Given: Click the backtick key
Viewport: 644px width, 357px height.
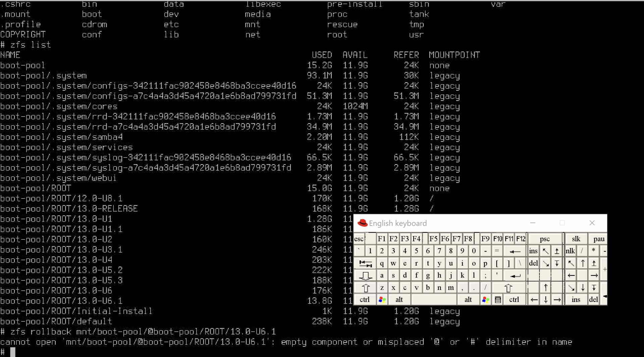Looking at the screenshot, I should point(359,251).
